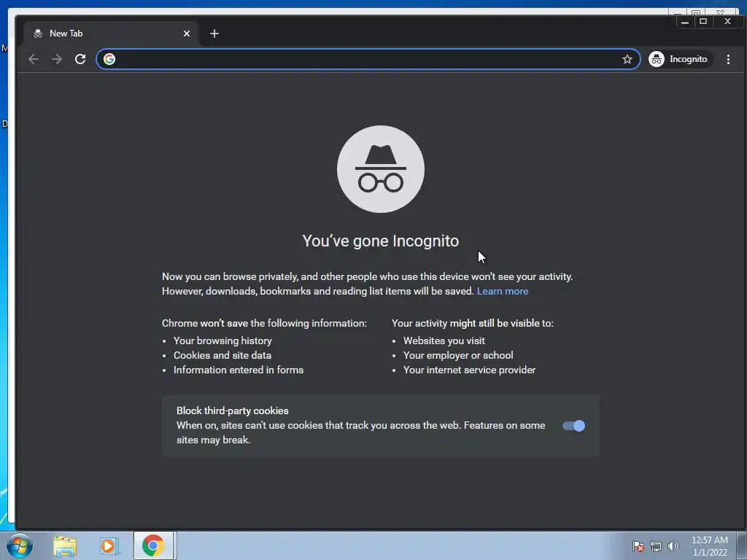
Task: Open the Incognito profile chip
Action: click(680, 59)
